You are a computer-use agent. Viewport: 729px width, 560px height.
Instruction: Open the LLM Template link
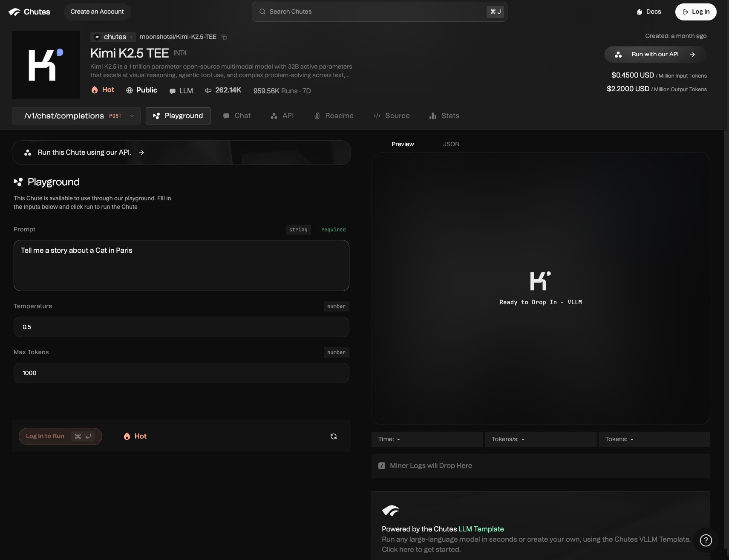(481, 529)
